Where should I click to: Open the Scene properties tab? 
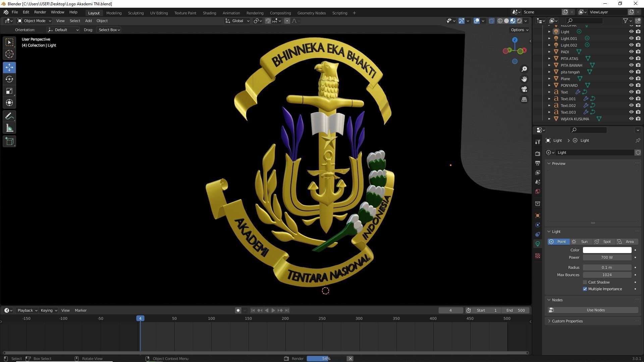(538, 182)
